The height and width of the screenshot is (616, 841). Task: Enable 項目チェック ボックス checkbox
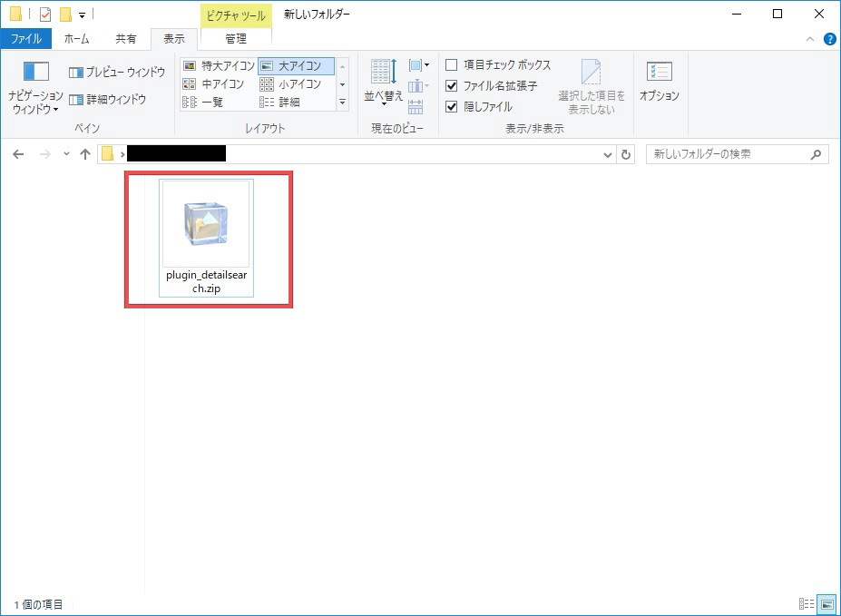tap(452, 65)
